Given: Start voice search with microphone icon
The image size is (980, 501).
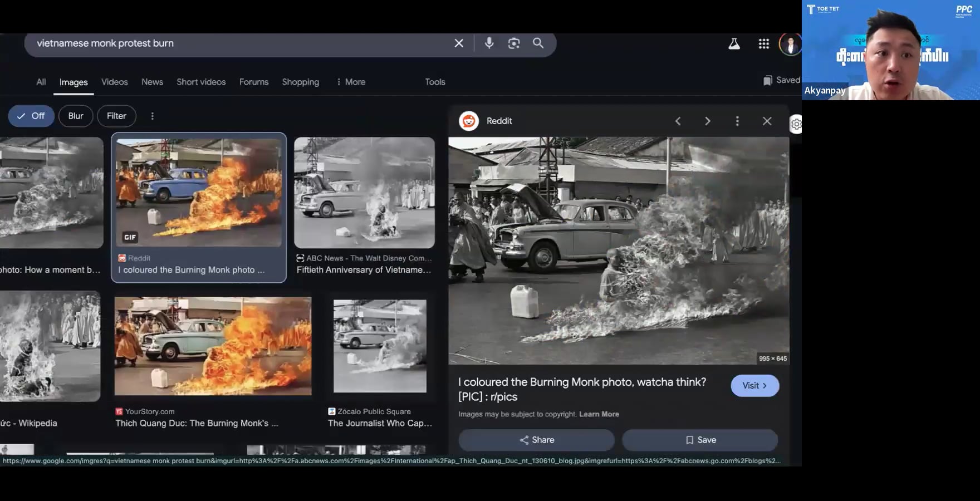Looking at the screenshot, I should pyautogui.click(x=489, y=43).
